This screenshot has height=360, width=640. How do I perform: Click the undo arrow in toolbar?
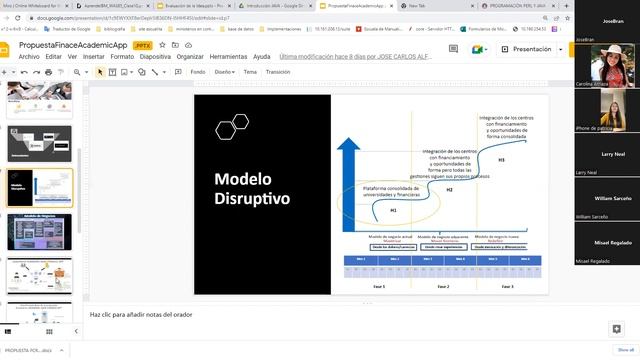[x=24, y=72]
